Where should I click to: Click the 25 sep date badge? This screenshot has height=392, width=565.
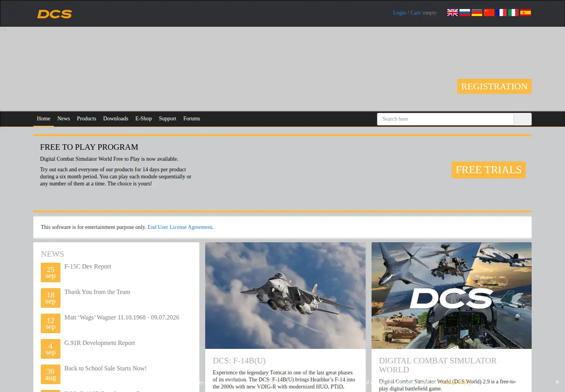(51, 272)
